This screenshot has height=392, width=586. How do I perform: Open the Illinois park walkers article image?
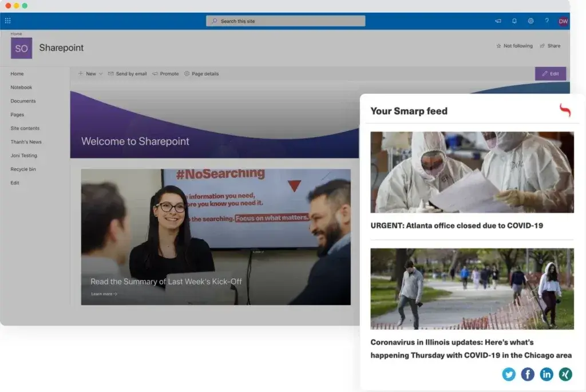(472, 289)
